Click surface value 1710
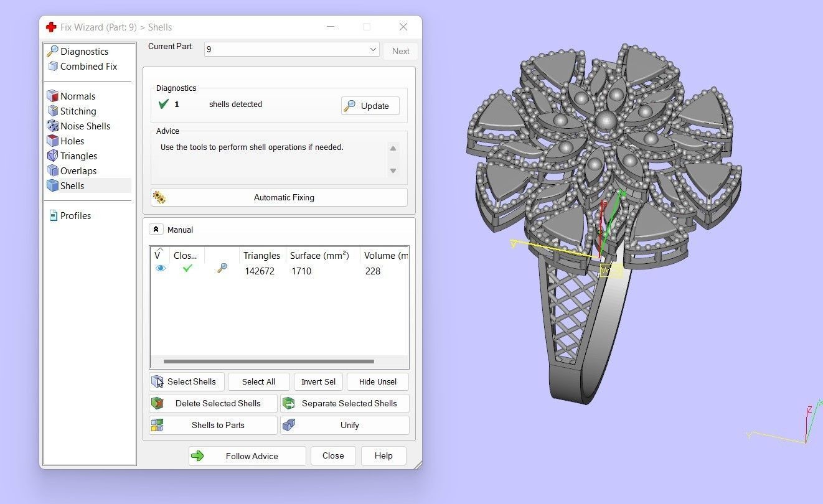The image size is (823, 504). coord(301,271)
